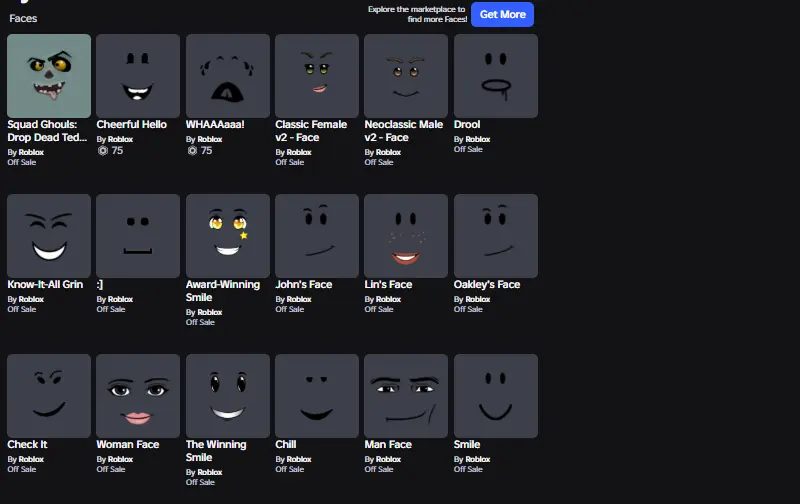The image size is (800, 504).
Task: Select John's Face thumbnail
Action: click(317, 236)
